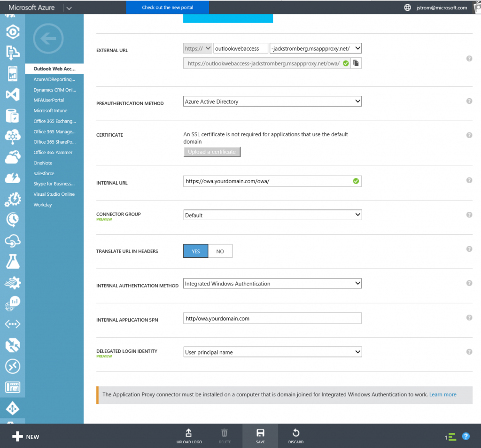Set Translate URL in Headers to NO

220,251
